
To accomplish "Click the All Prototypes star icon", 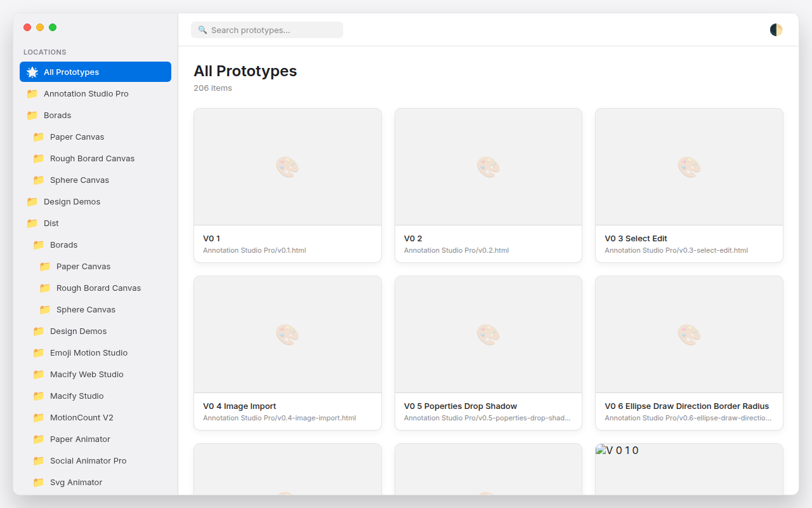I will (32, 72).
